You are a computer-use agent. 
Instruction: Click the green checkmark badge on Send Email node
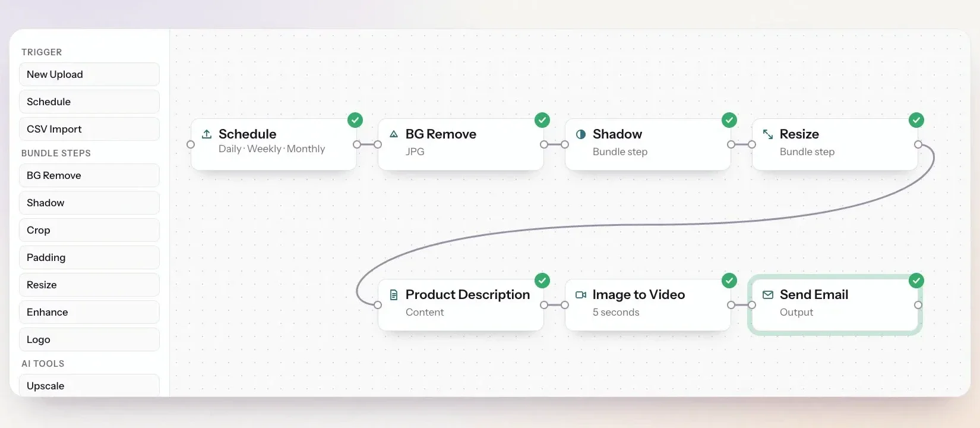coord(916,281)
